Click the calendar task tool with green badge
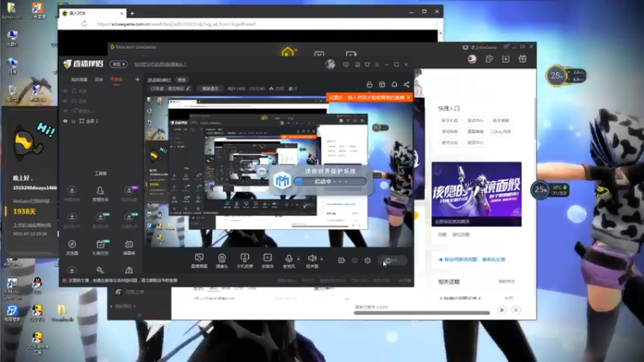This screenshot has width=644, height=362. pyautogui.click(x=100, y=245)
